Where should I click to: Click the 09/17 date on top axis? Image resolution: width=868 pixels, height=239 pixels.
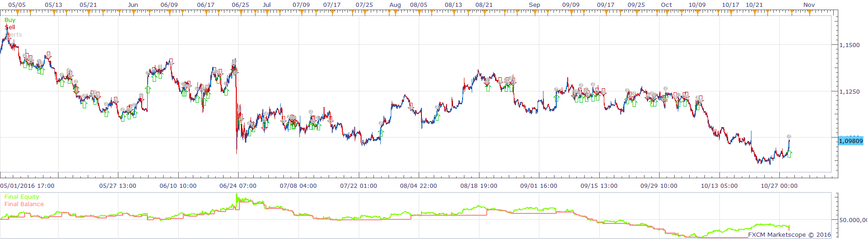pyautogui.click(x=606, y=5)
